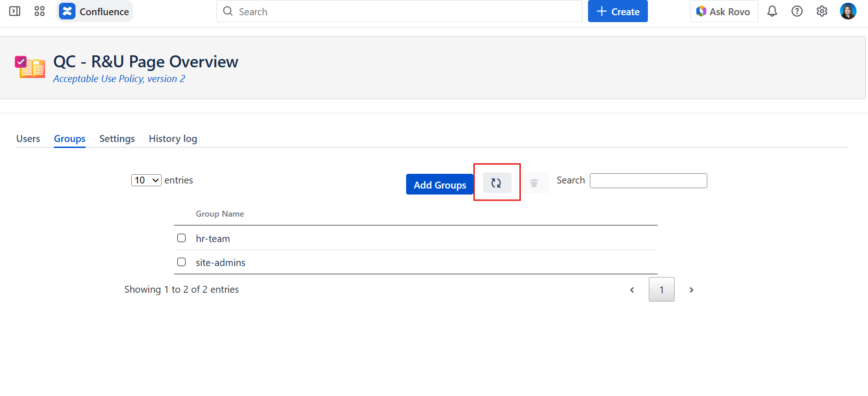Switch to the History log tab

point(173,139)
